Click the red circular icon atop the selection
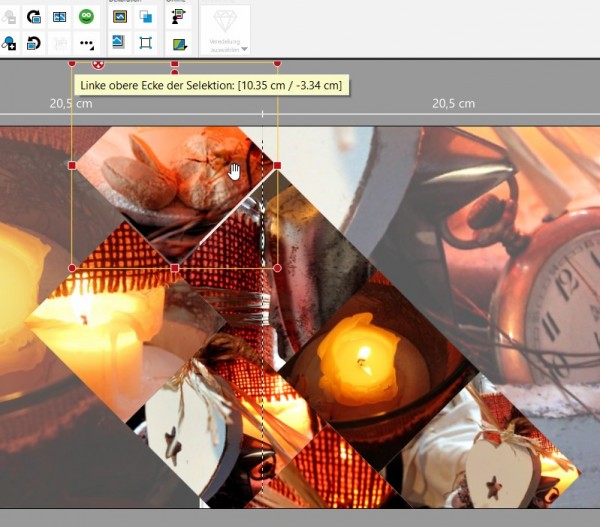The width and height of the screenshot is (600, 527). (x=98, y=64)
